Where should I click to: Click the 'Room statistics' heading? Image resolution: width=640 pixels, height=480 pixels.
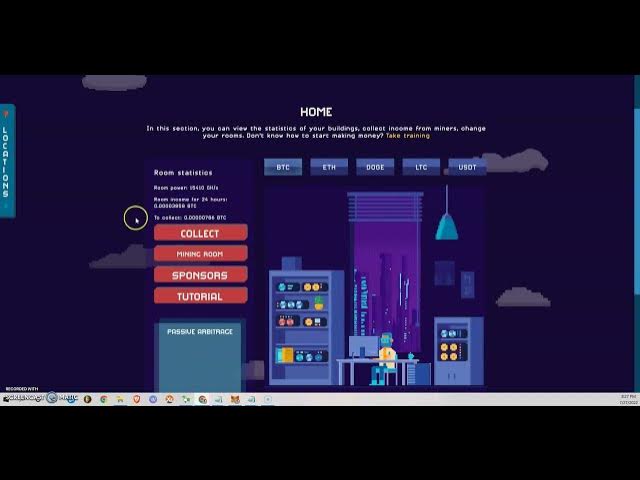coord(183,173)
